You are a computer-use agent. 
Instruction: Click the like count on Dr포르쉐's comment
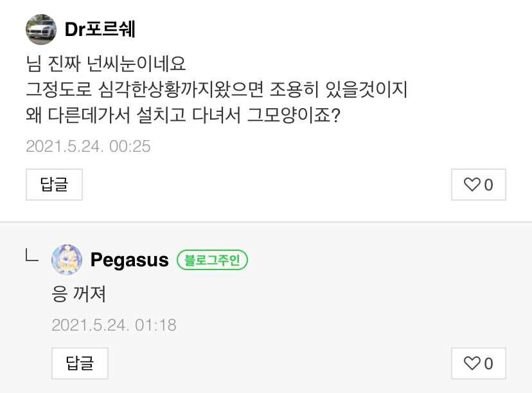click(x=488, y=185)
